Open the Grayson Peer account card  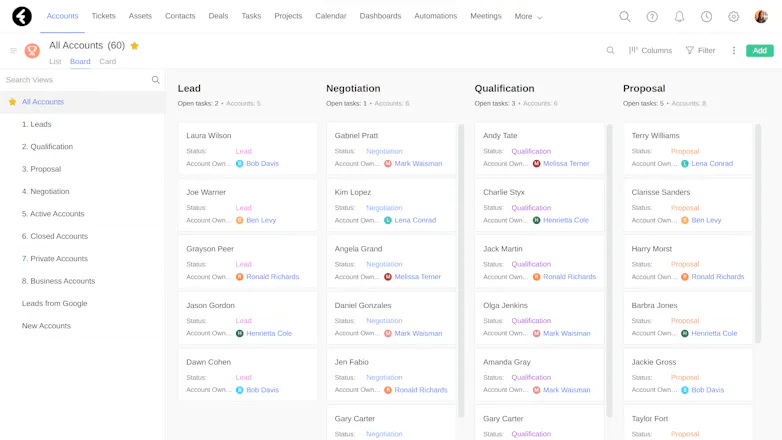pyautogui.click(x=248, y=262)
